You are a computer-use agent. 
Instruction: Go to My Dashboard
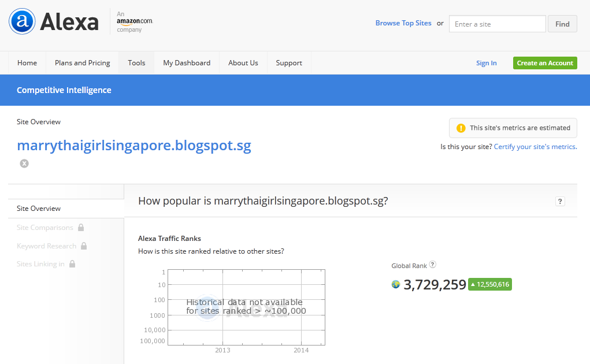[x=187, y=63]
